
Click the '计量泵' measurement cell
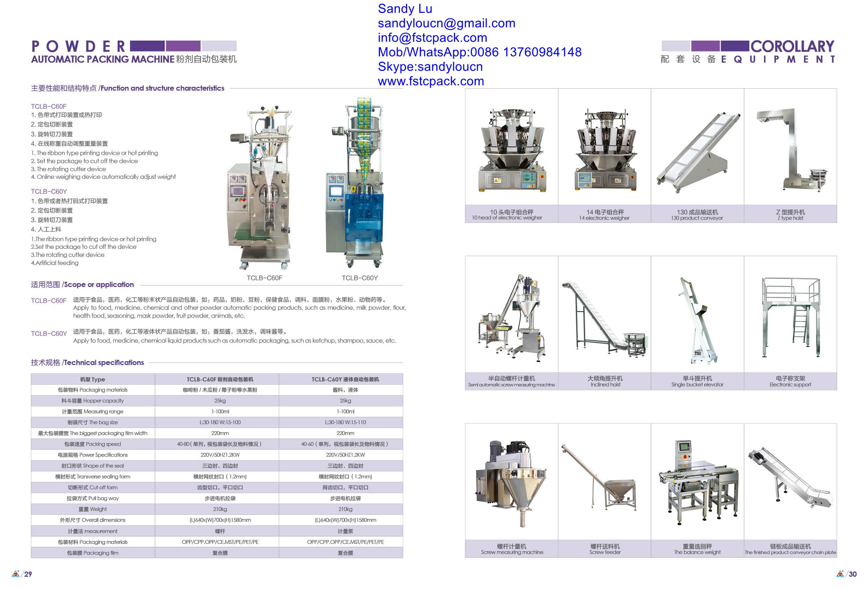point(345,531)
